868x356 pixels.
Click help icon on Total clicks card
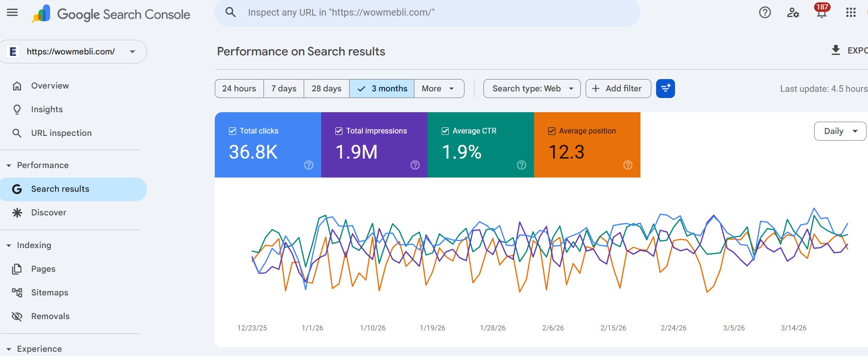308,165
